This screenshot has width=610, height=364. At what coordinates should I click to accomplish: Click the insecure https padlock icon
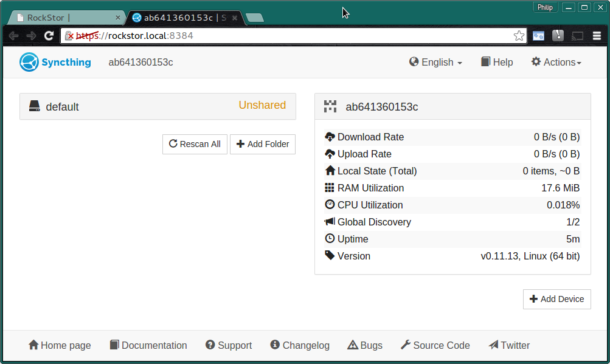69,36
